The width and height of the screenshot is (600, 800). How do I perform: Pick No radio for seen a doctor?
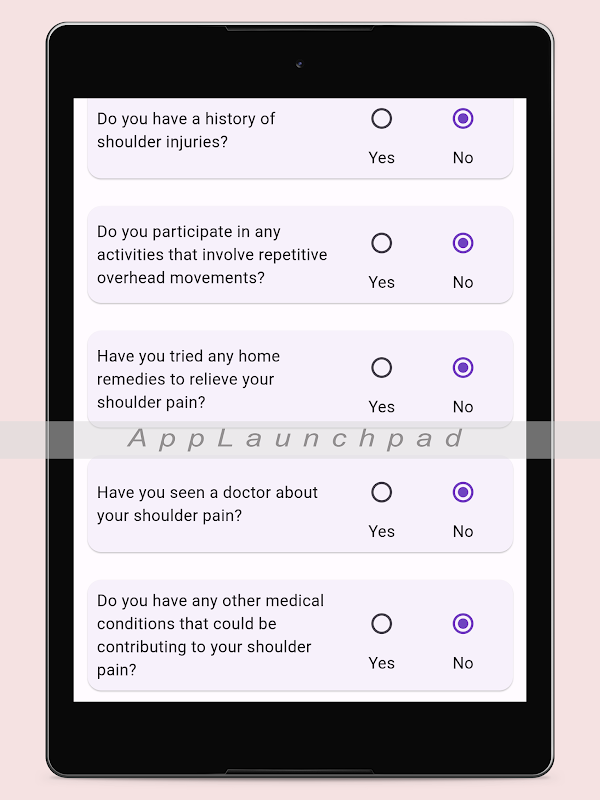(x=462, y=492)
